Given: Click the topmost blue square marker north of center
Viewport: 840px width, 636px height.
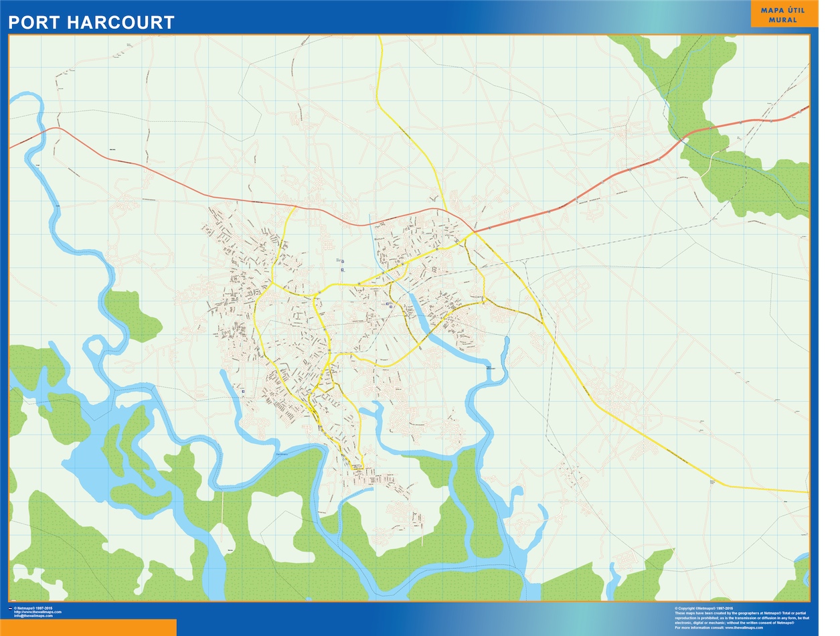Looking at the screenshot, I should pyautogui.click(x=343, y=261).
